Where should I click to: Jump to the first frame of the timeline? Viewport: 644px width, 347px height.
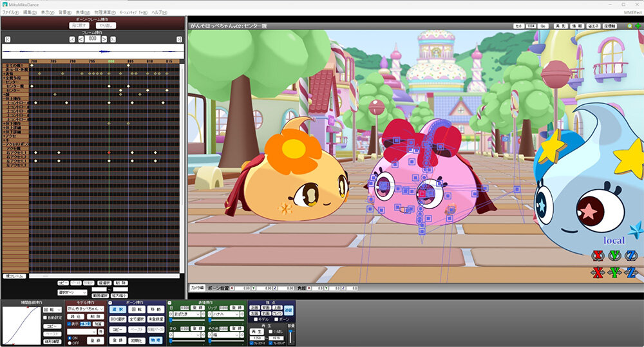coord(7,39)
